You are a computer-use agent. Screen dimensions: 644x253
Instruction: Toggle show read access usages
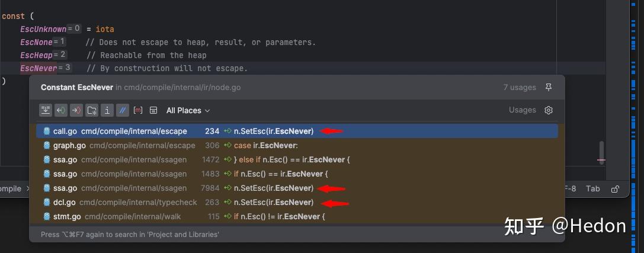coord(61,110)
